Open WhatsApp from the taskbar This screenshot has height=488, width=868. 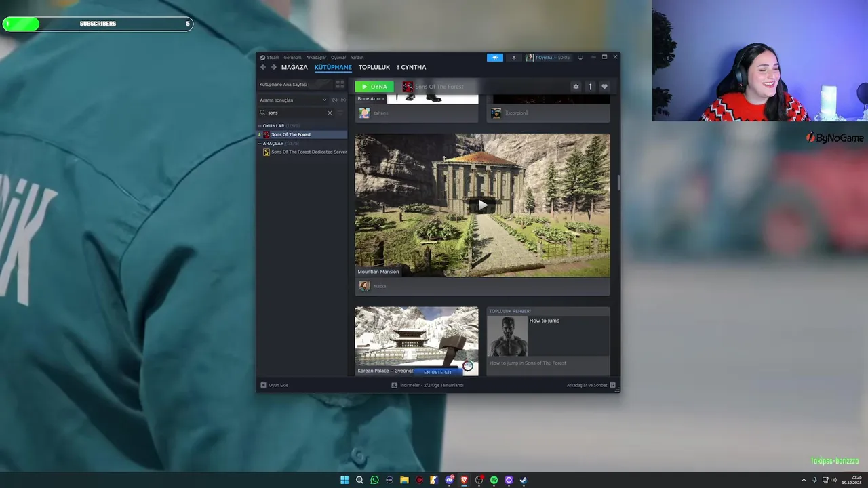coord(374,480)
